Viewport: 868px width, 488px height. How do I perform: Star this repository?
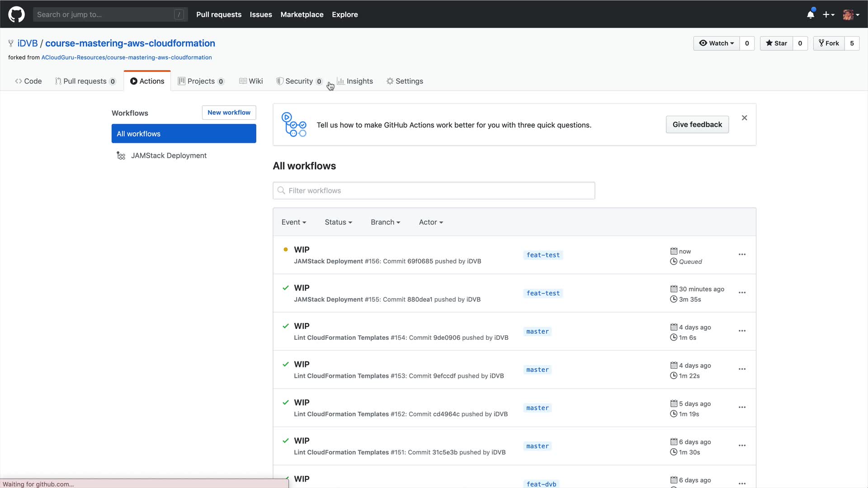pos(776,43)
